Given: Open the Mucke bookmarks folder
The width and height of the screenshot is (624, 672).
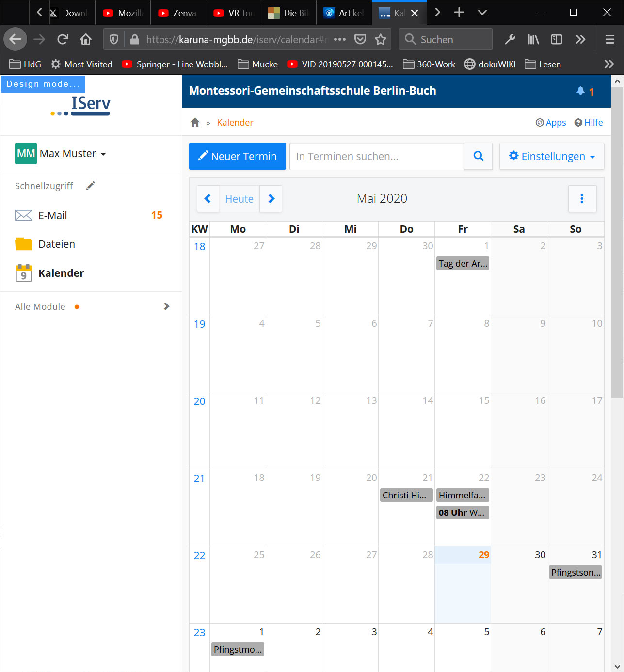Looking at the screenshot, I should pos(258,64).
